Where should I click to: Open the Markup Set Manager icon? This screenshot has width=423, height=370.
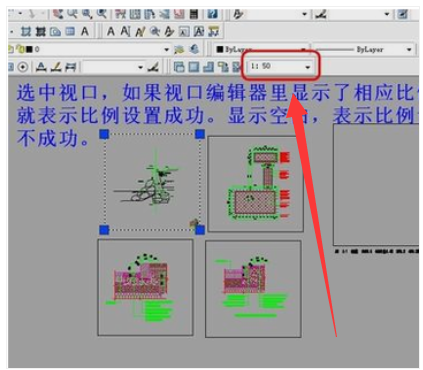point(179,14)
